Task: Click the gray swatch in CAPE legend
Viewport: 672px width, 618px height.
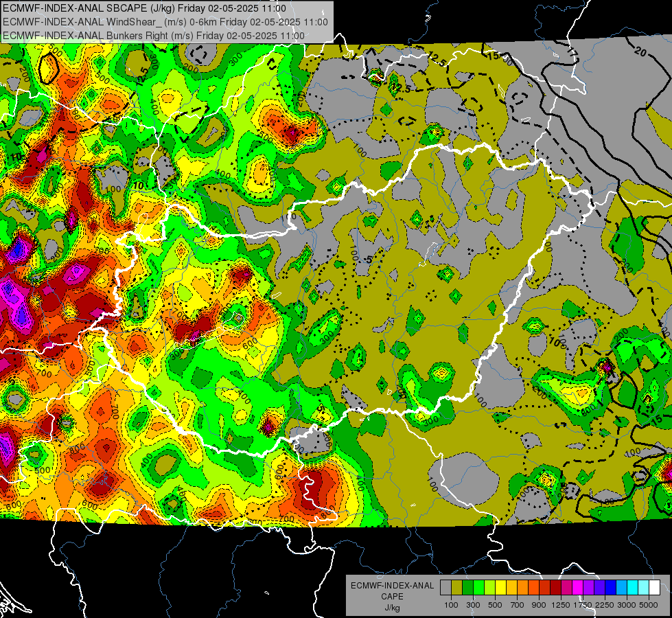Action: [x=445, y=588]
